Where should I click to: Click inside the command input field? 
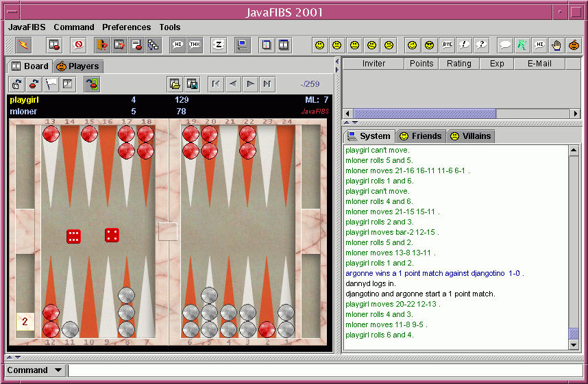point(325,370)
